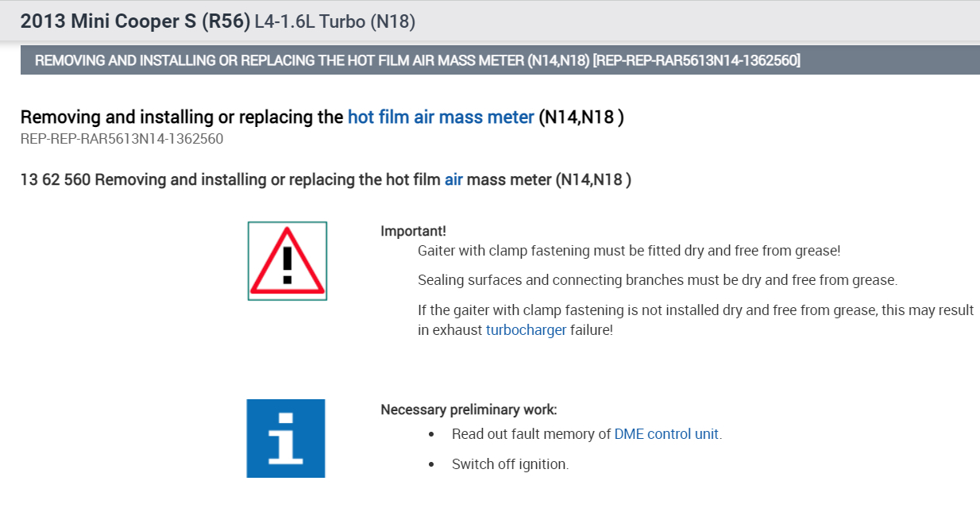Click the blue information icon
Screen dimensions: 980x527
[286, 438]
